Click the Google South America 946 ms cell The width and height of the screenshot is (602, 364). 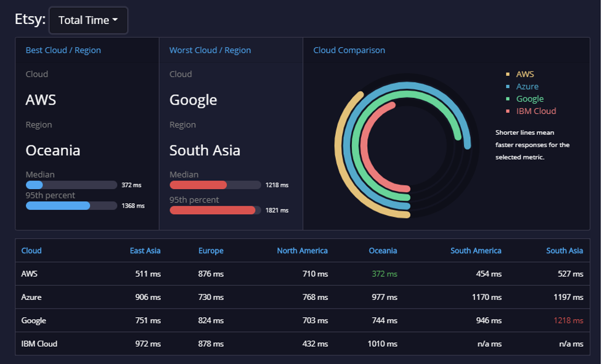coord(489,320)
